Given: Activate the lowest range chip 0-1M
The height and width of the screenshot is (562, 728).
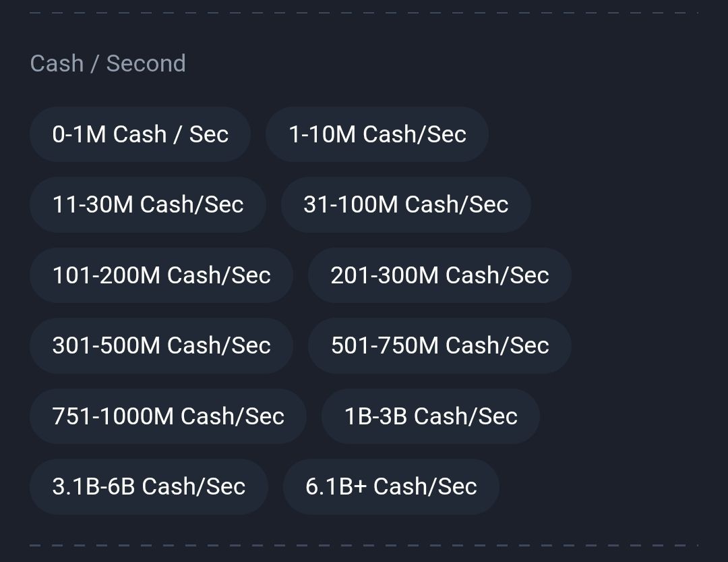Looking at the screenshot, I should pos(140,134).
